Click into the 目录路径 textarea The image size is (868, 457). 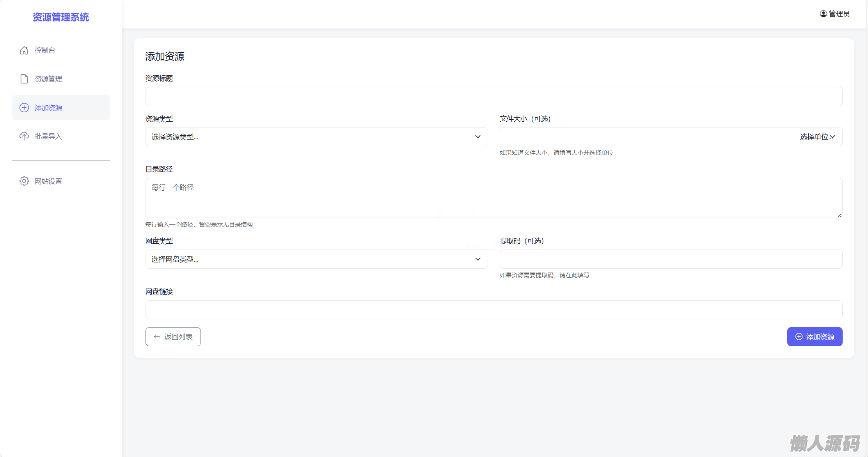pos(493,198)
